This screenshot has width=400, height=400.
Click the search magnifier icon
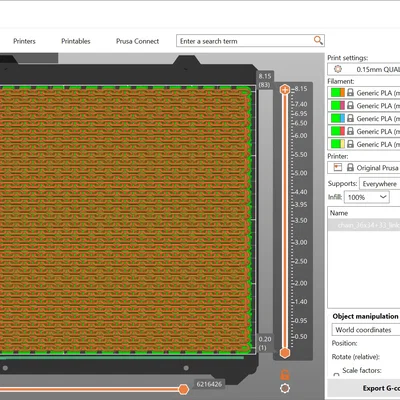pyautogui.click(x=318, y=41)
